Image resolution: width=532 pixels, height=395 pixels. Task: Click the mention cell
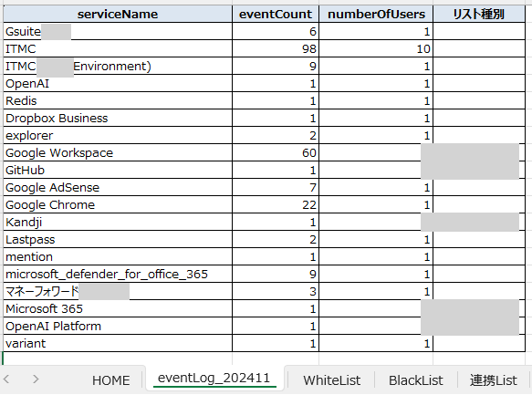tap(118, 256)
